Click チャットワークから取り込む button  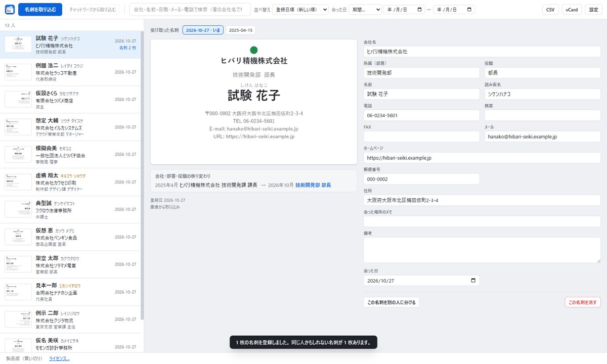93,10
